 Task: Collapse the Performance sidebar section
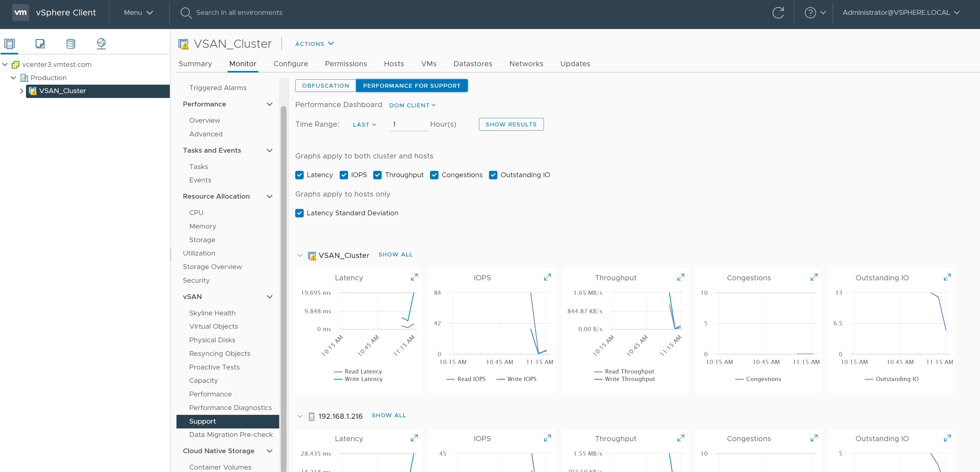[269, 104]
